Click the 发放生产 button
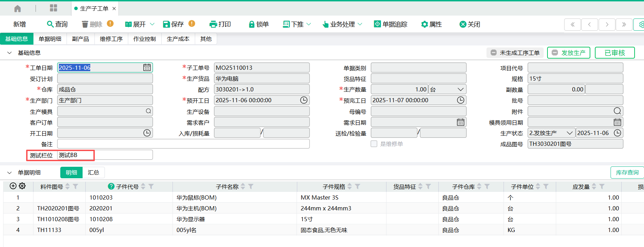The image size is (644, 247). (x=569, y=53)
